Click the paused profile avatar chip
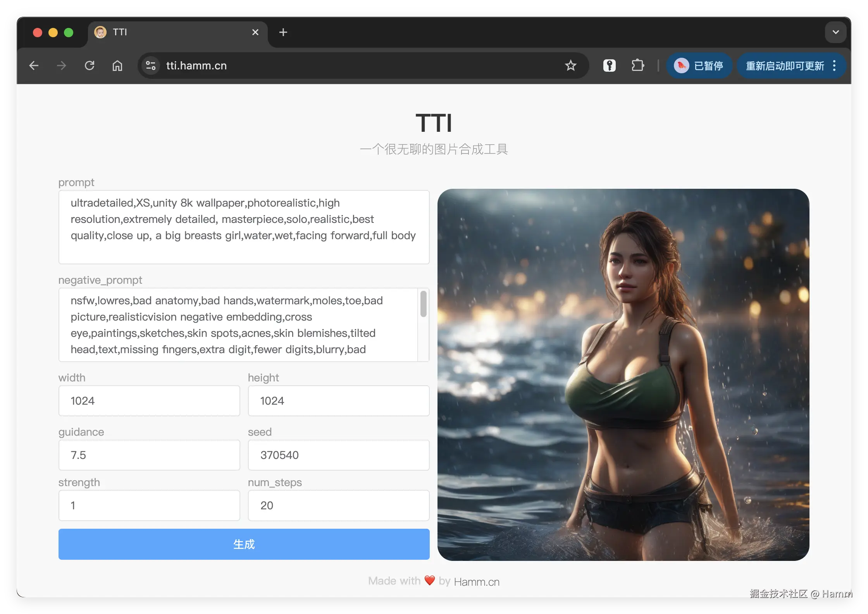The height and width of the screenshot is (614, 868). coord(699,66)
